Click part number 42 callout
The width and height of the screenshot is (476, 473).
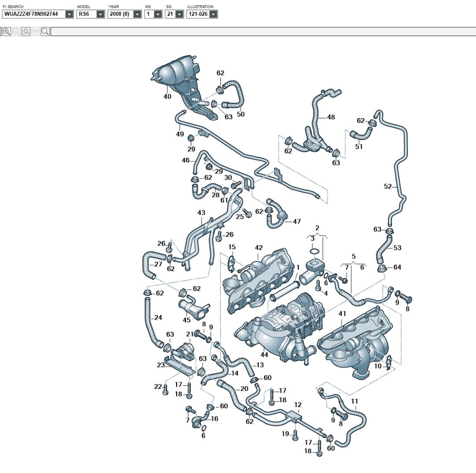[258, 248]
